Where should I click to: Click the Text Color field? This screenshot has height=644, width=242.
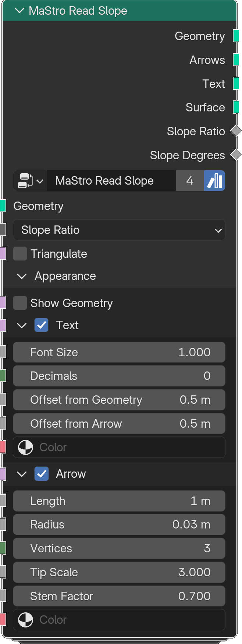click(x=119, y=447)
